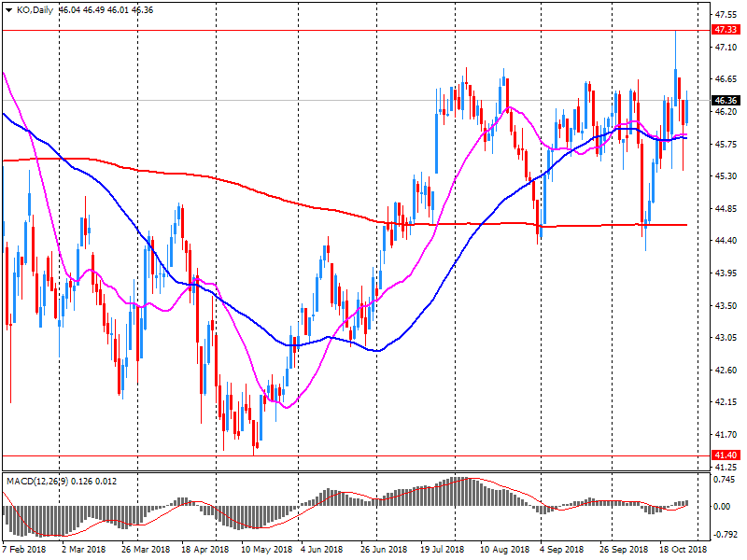Click the KO,Daily chart title label

click(35, 9)
